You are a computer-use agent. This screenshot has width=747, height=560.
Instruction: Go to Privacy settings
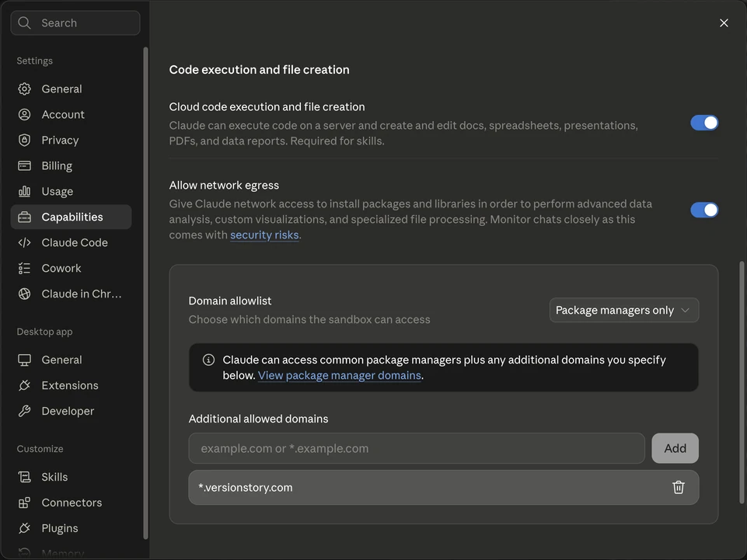[71, 141]
